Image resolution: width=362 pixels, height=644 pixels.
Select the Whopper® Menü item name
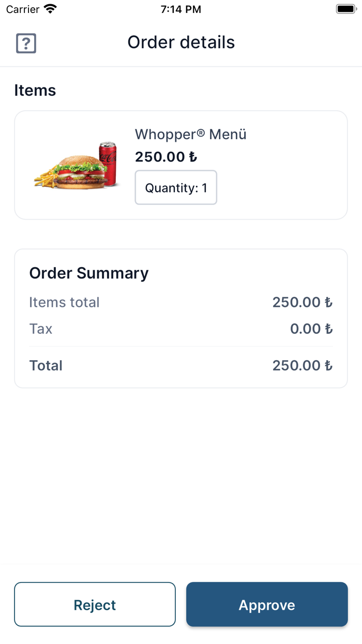pyautogui.click(x=191, y=134)
